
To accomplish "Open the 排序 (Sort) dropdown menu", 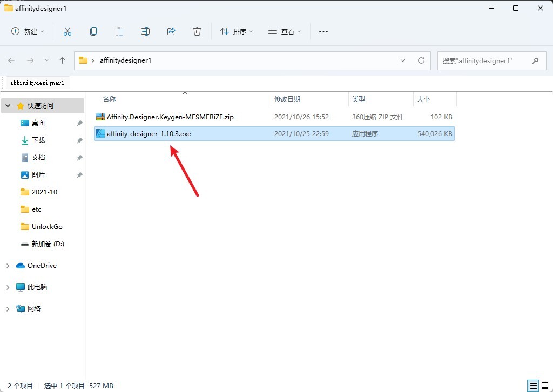I will pyautogui.click(x=237, y=31).
